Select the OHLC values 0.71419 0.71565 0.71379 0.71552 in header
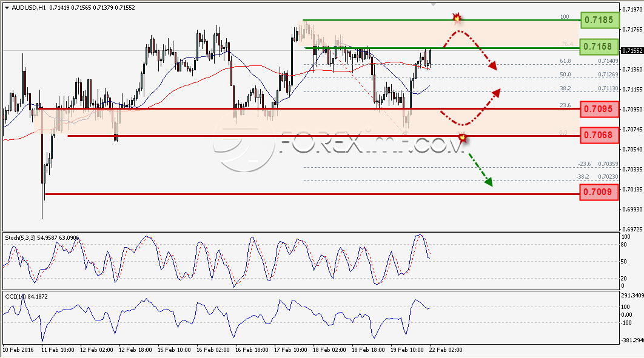 click(92, 8)
